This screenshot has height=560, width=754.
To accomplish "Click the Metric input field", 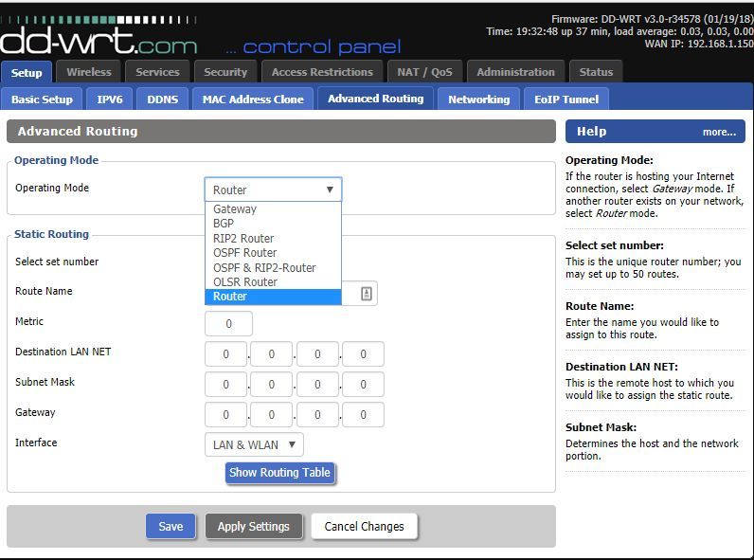I will click(228, 324).
